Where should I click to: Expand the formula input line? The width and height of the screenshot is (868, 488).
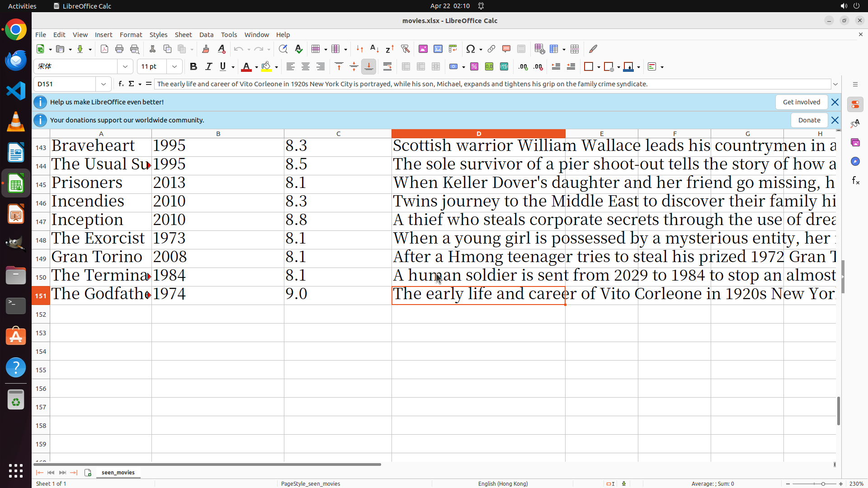pos(835,84)
